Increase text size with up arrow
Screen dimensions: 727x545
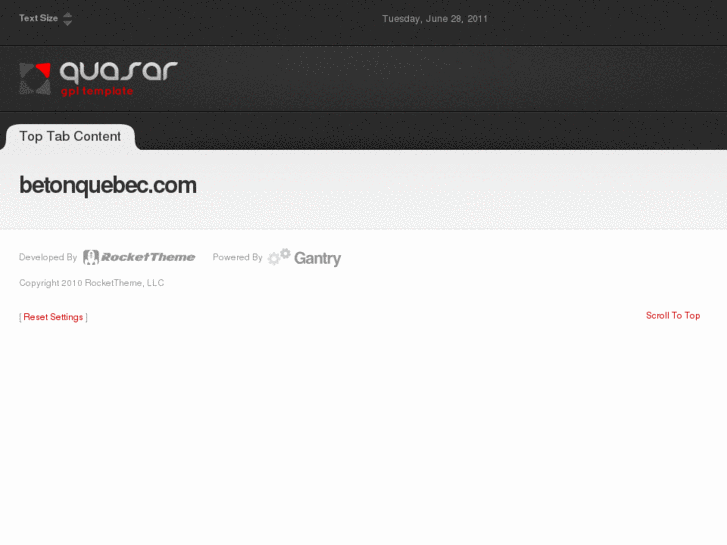tap(68, 15)
